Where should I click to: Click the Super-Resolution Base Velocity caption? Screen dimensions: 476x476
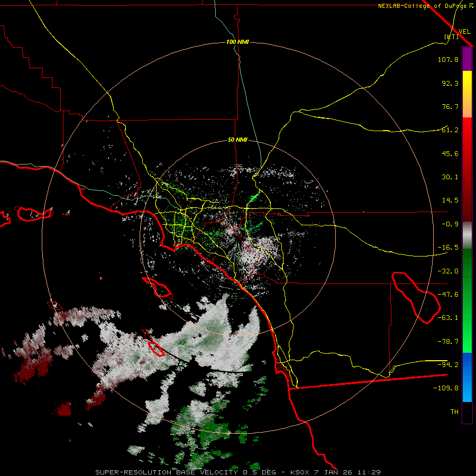pyautogui.click(x=237, y=472)
